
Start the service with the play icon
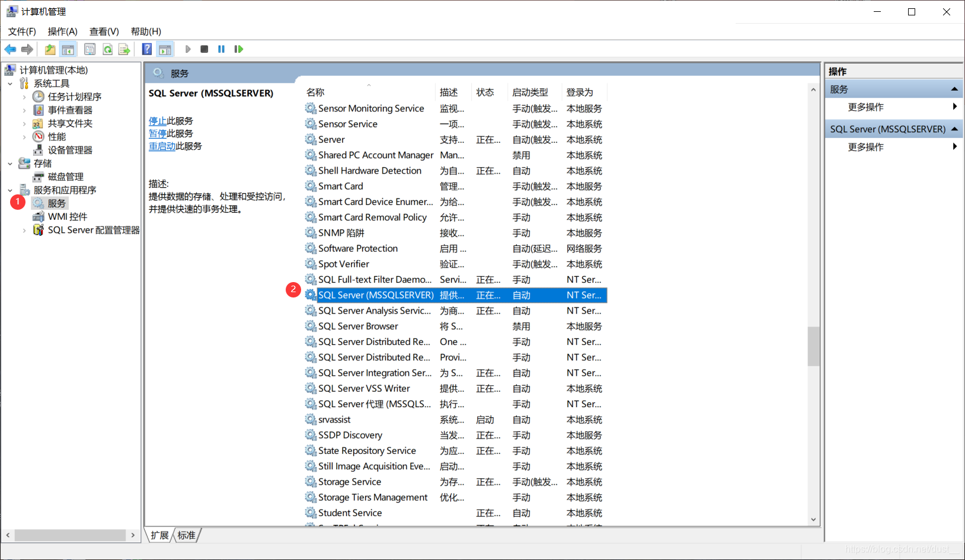(x=188, y=49)
